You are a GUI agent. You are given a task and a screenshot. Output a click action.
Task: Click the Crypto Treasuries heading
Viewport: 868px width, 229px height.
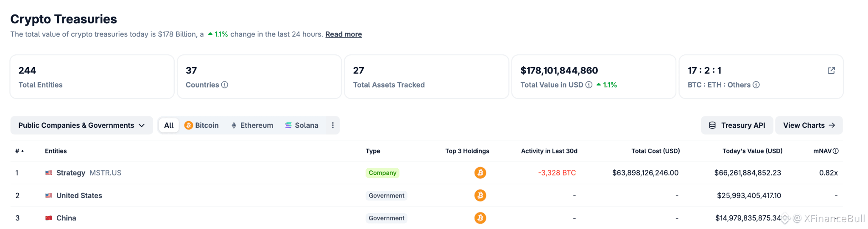[64, 19]
